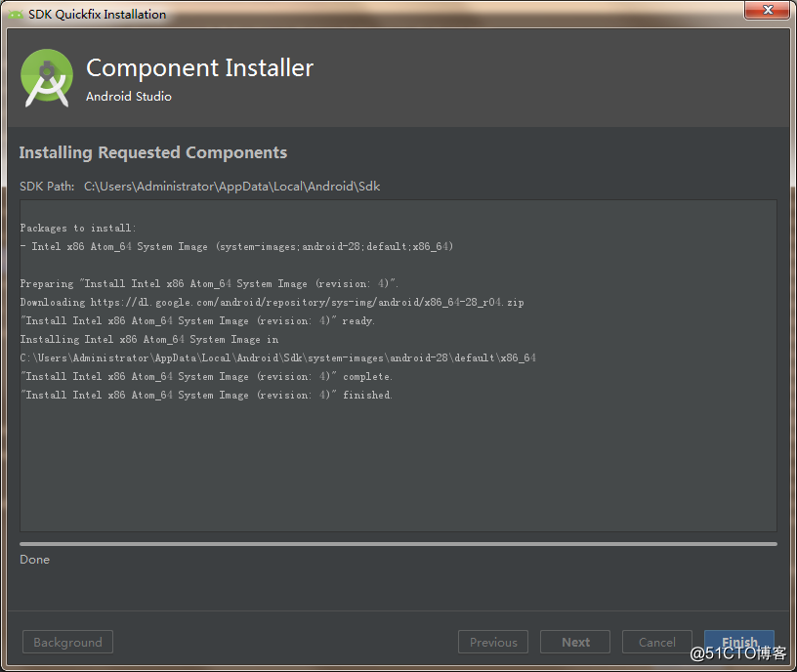Click the installation progress bar
797x672 pixels.
pos(398,544)
